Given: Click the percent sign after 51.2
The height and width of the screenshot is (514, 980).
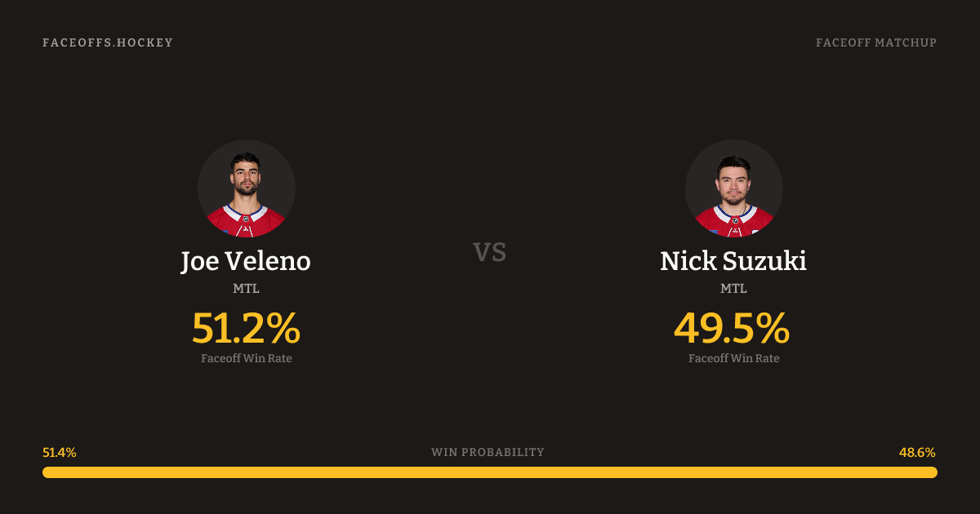Looking at the screenshot, I should pyautogui.click(x=283, y=329).
